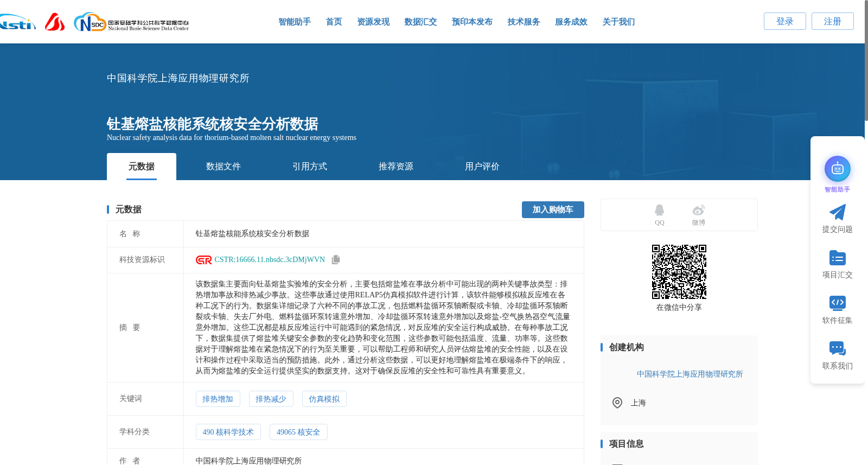This screenshot has width=868, height=465.
Task: Click the 项目信息 section heading
Action: coord(626,444)
